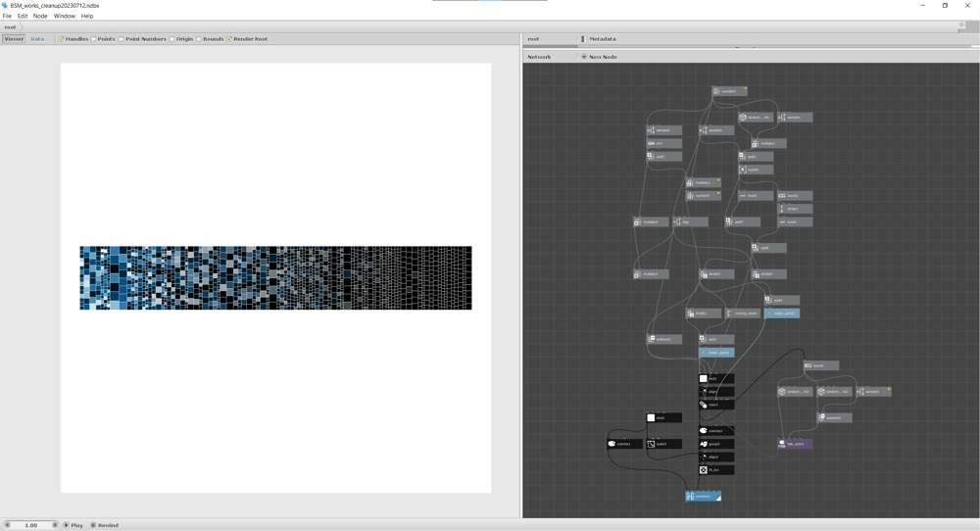Select the align1 node
The width and height of the screenshot is (980, 531).
click(716, 392)
